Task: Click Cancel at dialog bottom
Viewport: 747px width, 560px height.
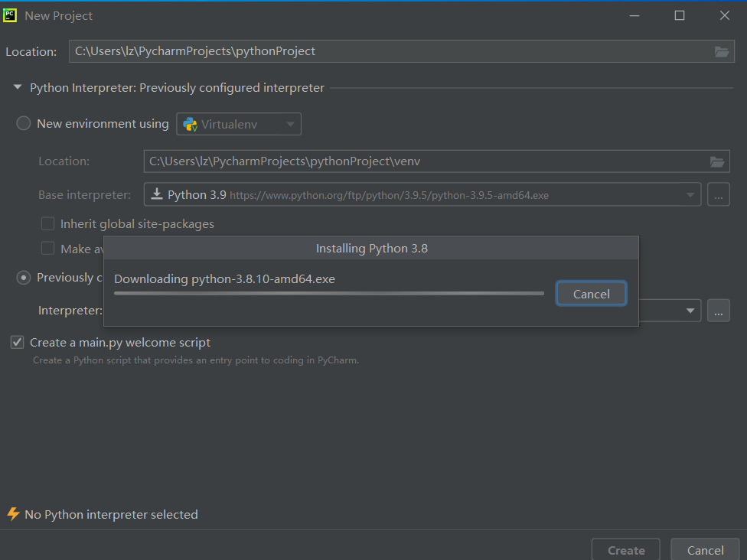Action: click(705, 550)
